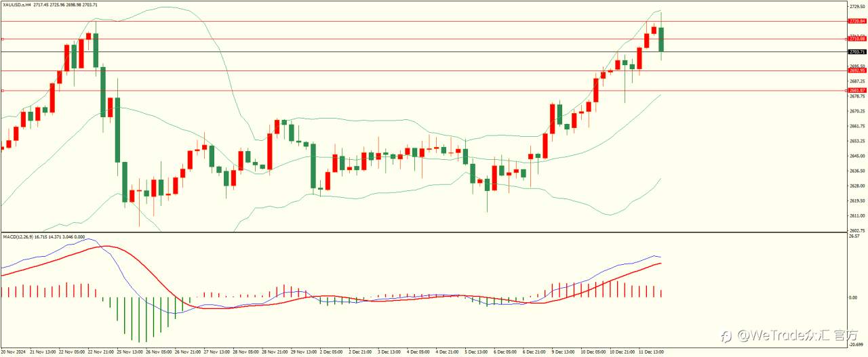Click the 11 Dec 13:00 time axis label
Screen dimensions: 868x357
[x=652, y=352]
